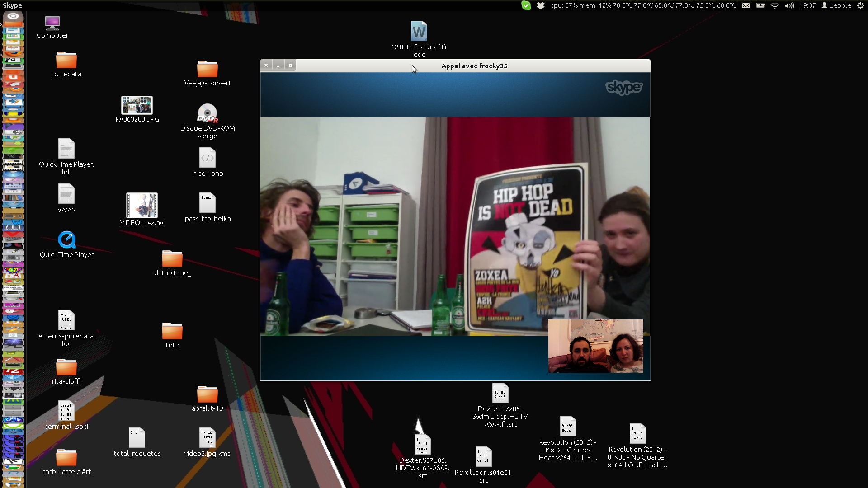Select the self-view video thumbnail in call

pyautogui.click(x=595, y=346)
